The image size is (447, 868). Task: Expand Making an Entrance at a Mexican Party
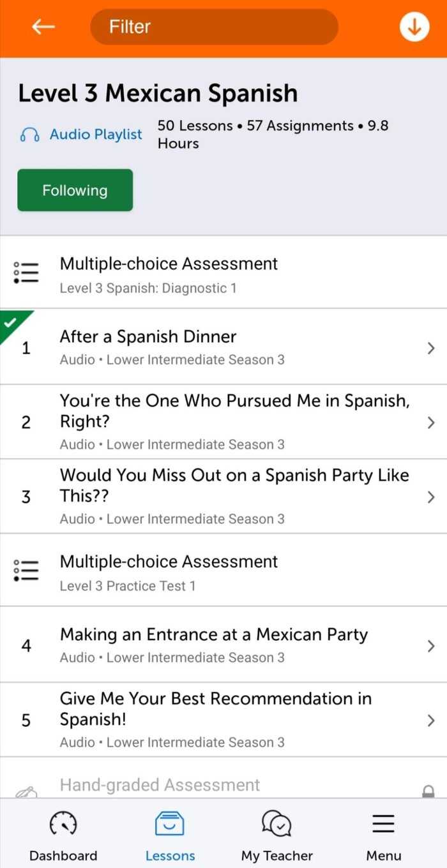click(431, 645)
